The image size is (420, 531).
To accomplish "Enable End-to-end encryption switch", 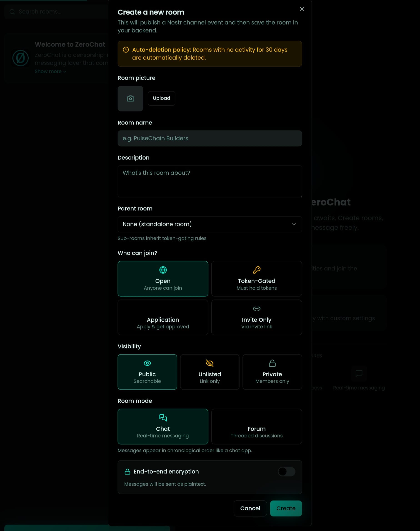I will 286,471.
